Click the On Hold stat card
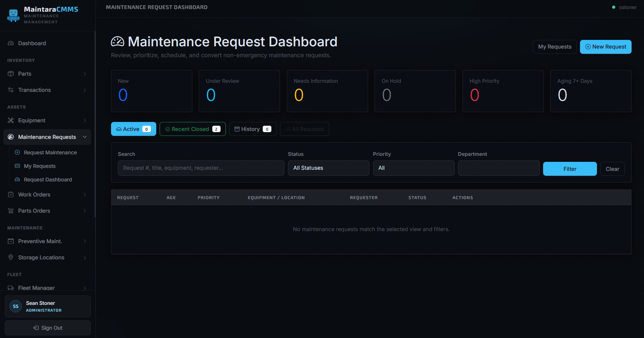This screenshot has height=338, width=644. coord(415,91)
